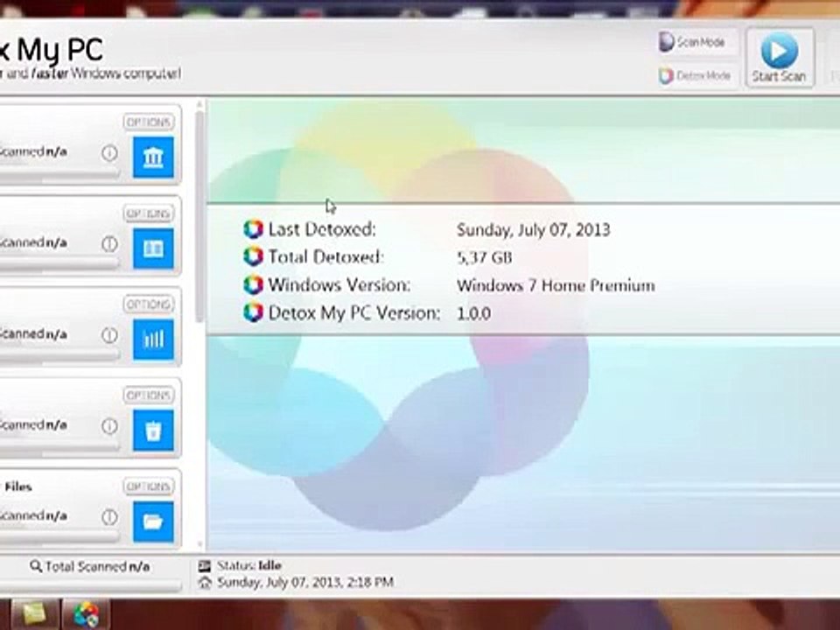Click the magnifier icon beside Total Scanned
Screen dimensions: 840x630
[35, 566]
